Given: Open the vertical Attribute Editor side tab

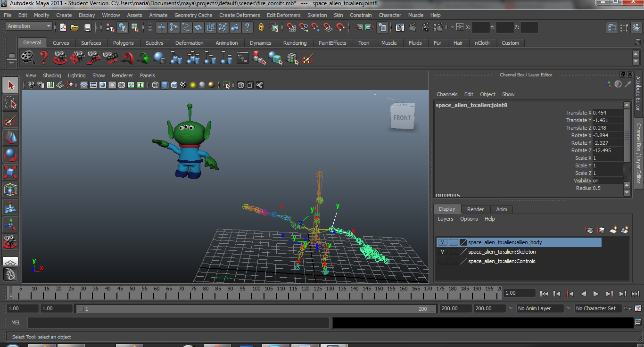Looking at the screenshot, I should [638, 94].
